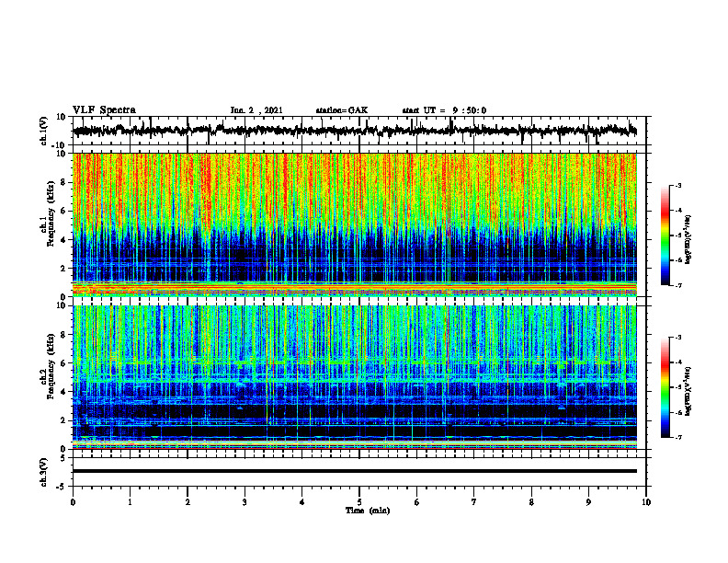728x563 pixels.
Task: Click the "VLF Spectra" plot title
Action: 104,110
